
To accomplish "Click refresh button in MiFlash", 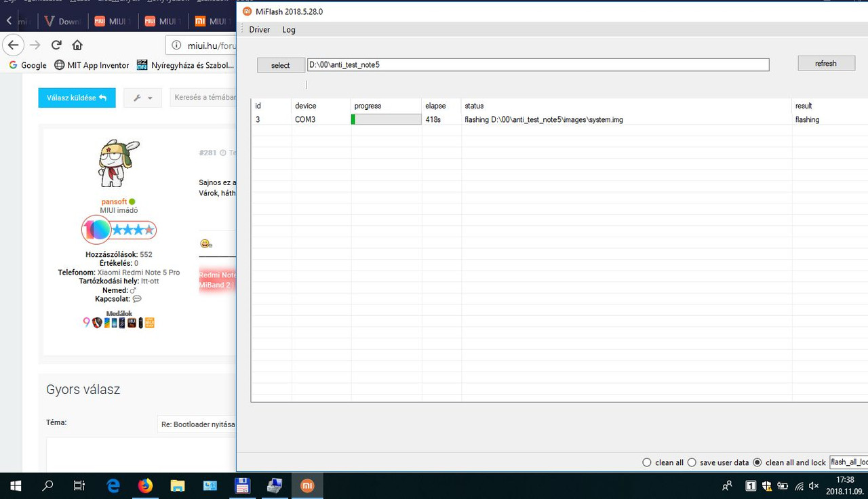I will 826,63.
